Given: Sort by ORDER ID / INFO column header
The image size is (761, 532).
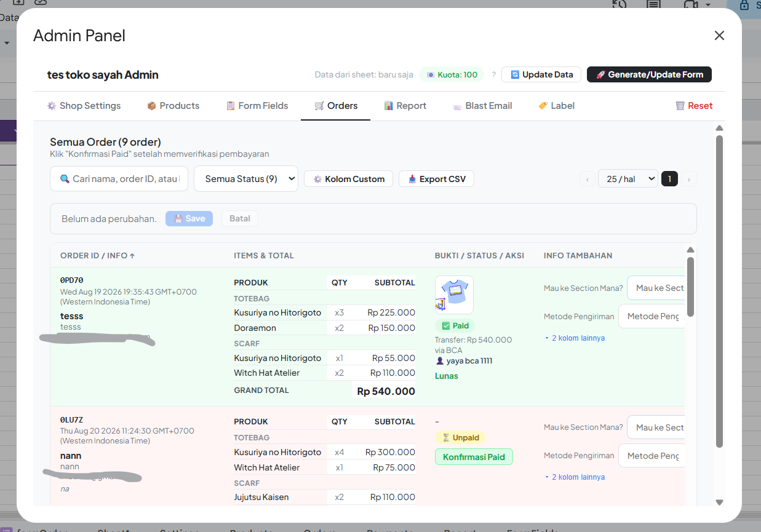Looking at the screenshot, I should (x=97, y=255).
